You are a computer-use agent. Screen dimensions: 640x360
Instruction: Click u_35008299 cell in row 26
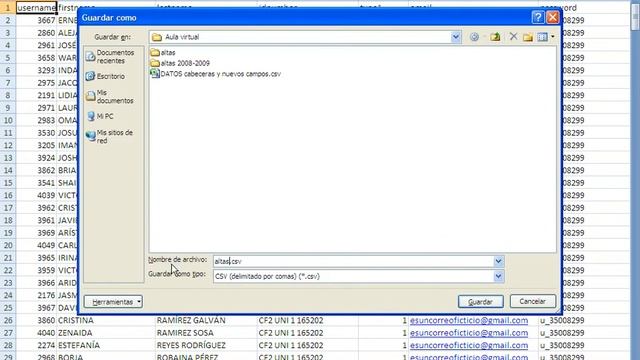562,320
